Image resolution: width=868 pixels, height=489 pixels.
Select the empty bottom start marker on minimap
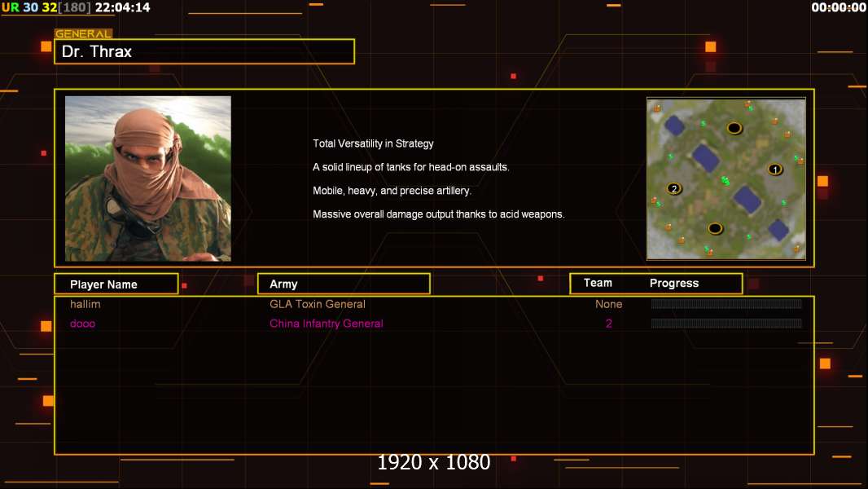click(x=715, y=228)
